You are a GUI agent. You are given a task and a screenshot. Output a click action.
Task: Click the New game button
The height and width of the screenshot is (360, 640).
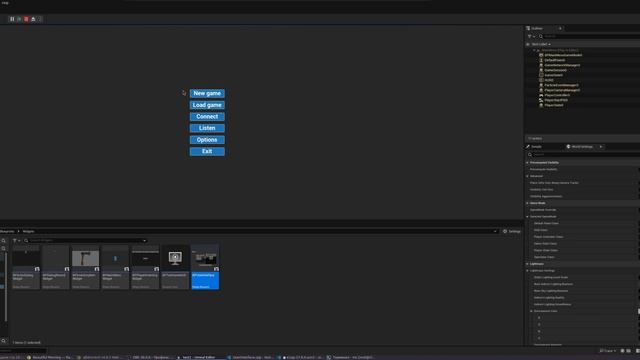207,93
